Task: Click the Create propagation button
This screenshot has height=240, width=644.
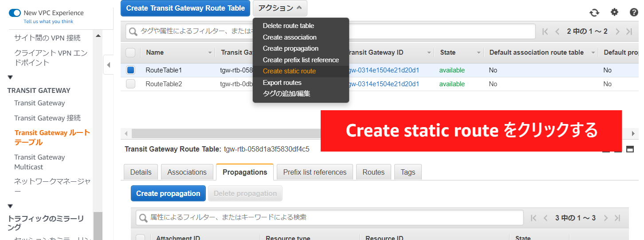Action: (168, 193)
